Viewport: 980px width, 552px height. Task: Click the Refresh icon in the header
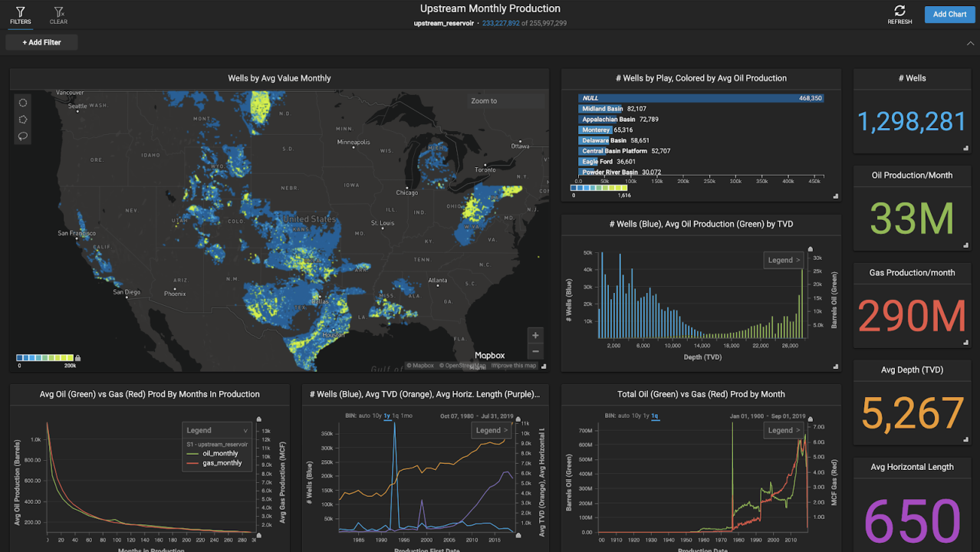899,11
